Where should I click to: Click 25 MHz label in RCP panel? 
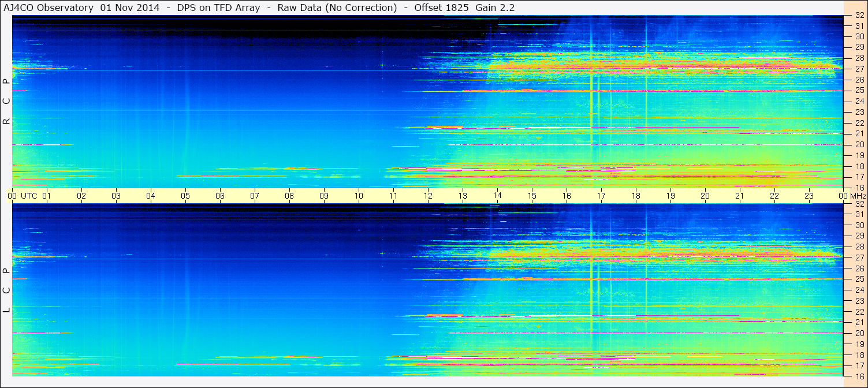coord(859,91)
